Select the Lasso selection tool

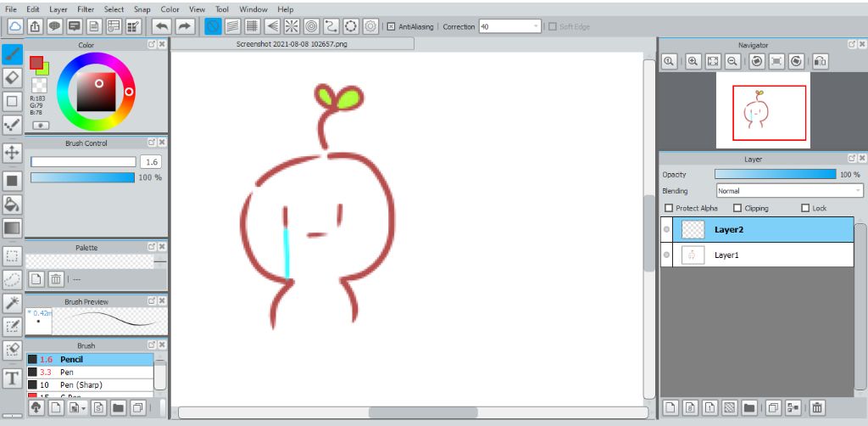(12, 279)
